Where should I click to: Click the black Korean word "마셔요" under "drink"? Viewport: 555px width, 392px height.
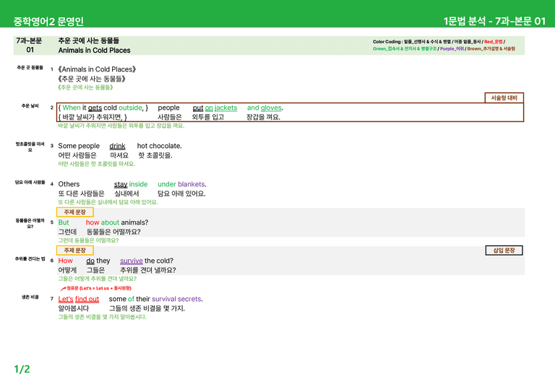(119, 155)
